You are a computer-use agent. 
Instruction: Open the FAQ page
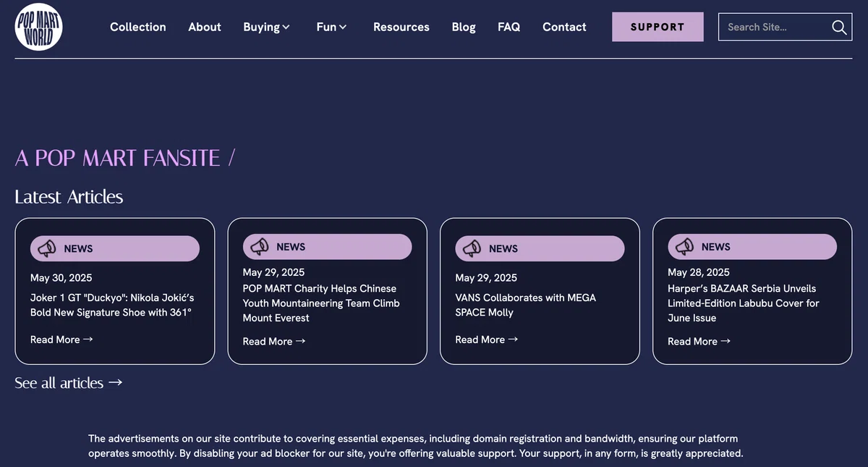(x=509, y=27)
